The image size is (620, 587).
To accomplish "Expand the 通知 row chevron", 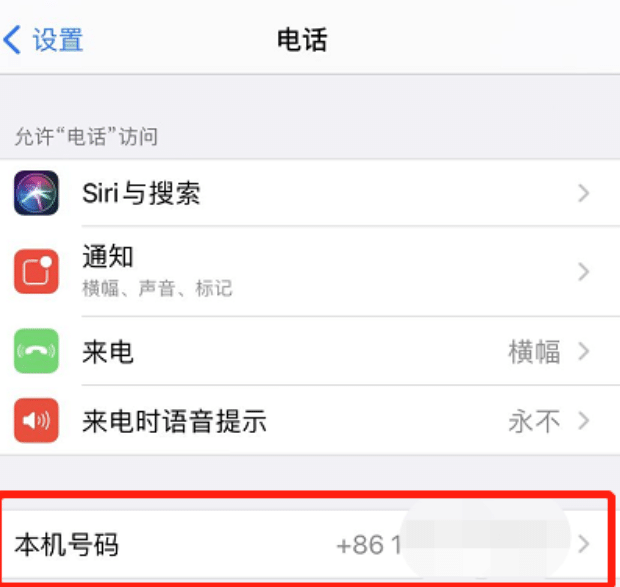I will (584, 272).
